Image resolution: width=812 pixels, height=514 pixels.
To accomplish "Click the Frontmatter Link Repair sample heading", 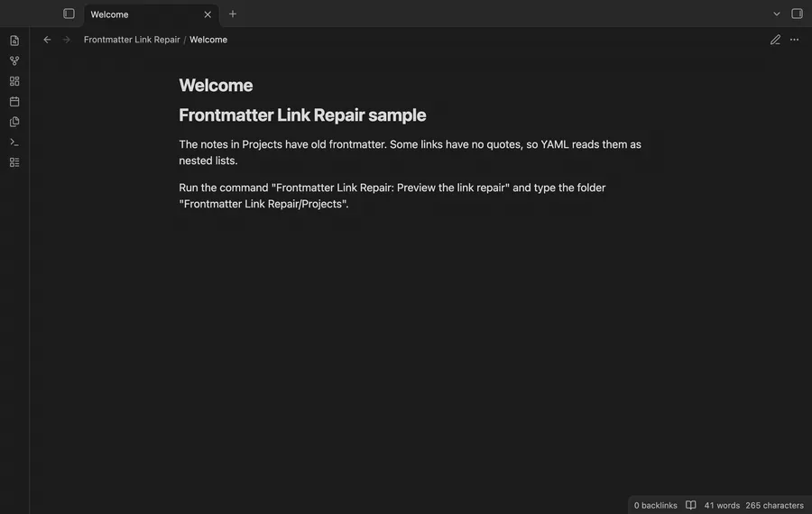I will [302, 115].
